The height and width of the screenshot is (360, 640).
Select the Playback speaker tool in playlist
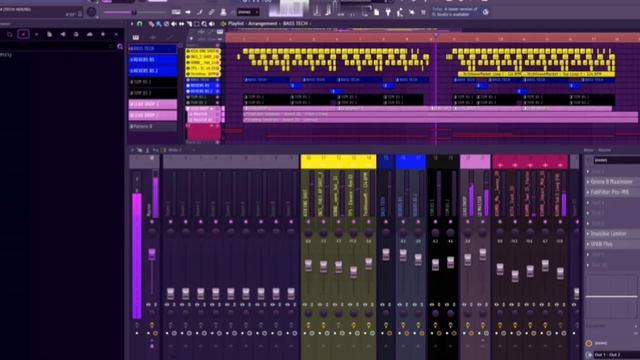[x=211, y=24]
